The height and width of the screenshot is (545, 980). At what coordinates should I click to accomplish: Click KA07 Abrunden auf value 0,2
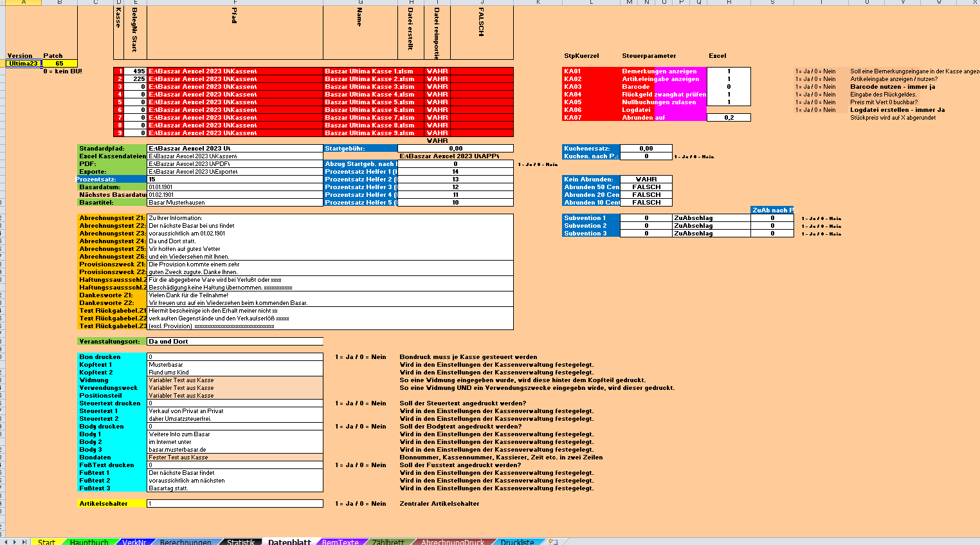729,118
